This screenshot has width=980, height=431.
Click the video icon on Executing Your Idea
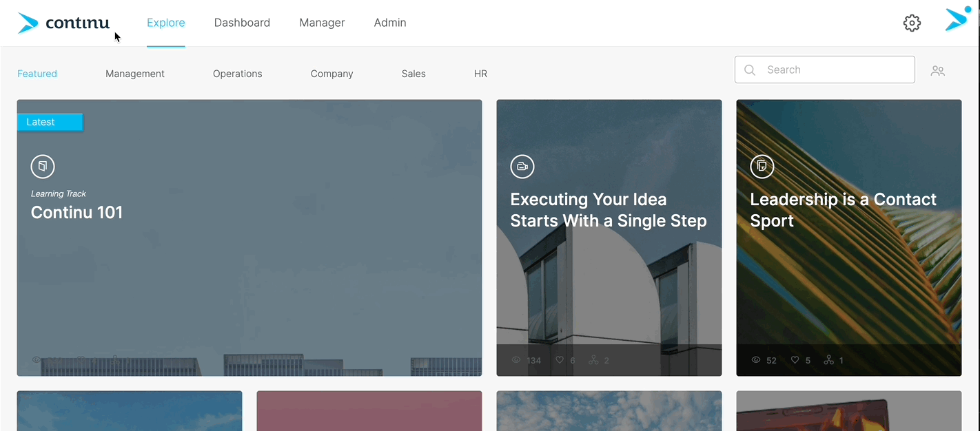tap(522, 167)
